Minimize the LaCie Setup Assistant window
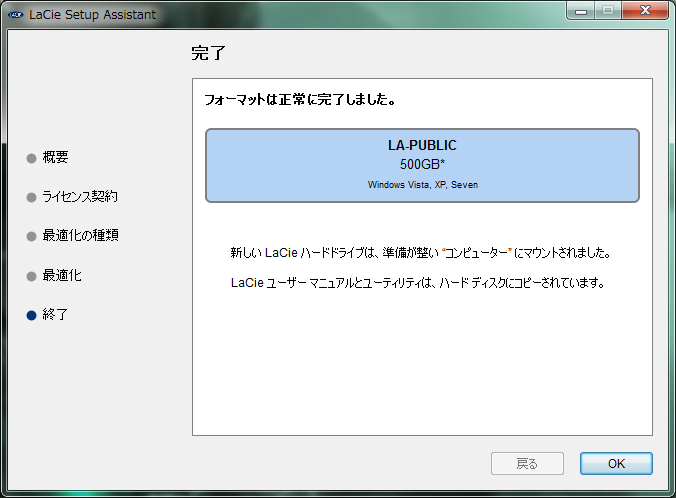676x498 pixels. tap(581, 11)
